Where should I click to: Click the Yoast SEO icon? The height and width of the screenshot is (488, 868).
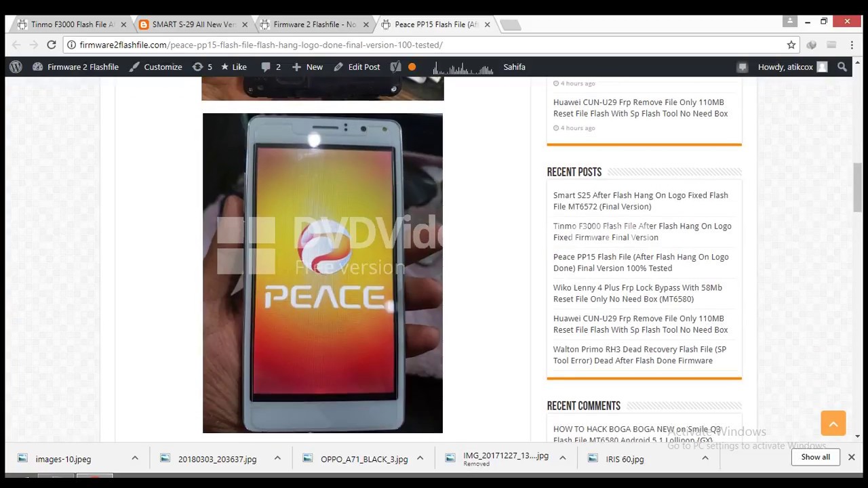tap(395, 67)
